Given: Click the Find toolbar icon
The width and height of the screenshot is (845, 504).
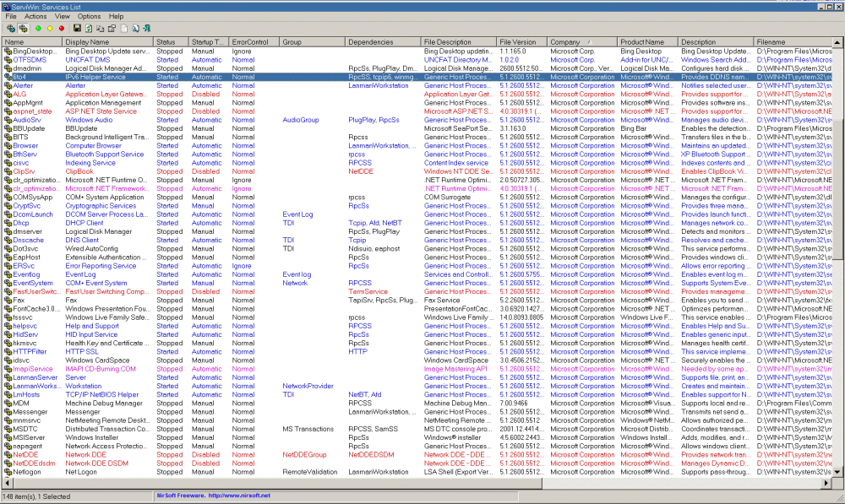Looking at the screenshot, I should [x=135, y=28].
